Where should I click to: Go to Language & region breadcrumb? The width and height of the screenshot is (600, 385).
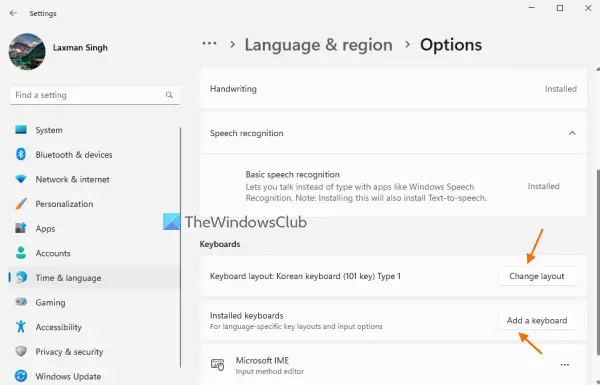pos(318,45)
